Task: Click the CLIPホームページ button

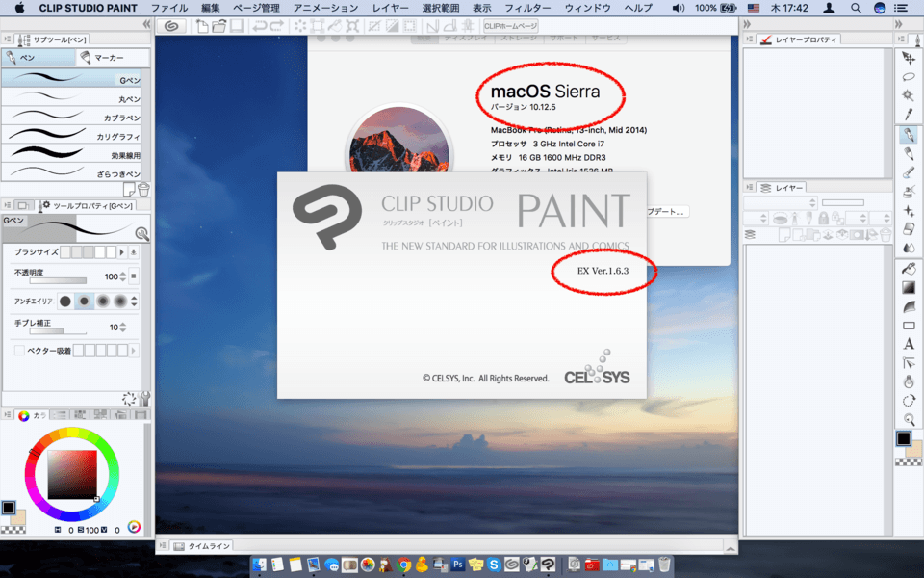Action: (x=511, y=26)
